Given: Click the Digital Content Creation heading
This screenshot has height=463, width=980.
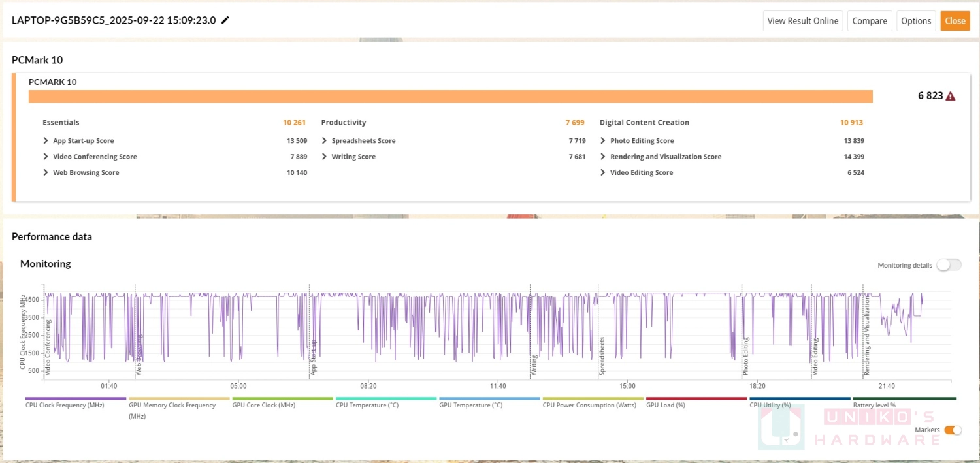Looking at the screenshot, I should [644, 123].
